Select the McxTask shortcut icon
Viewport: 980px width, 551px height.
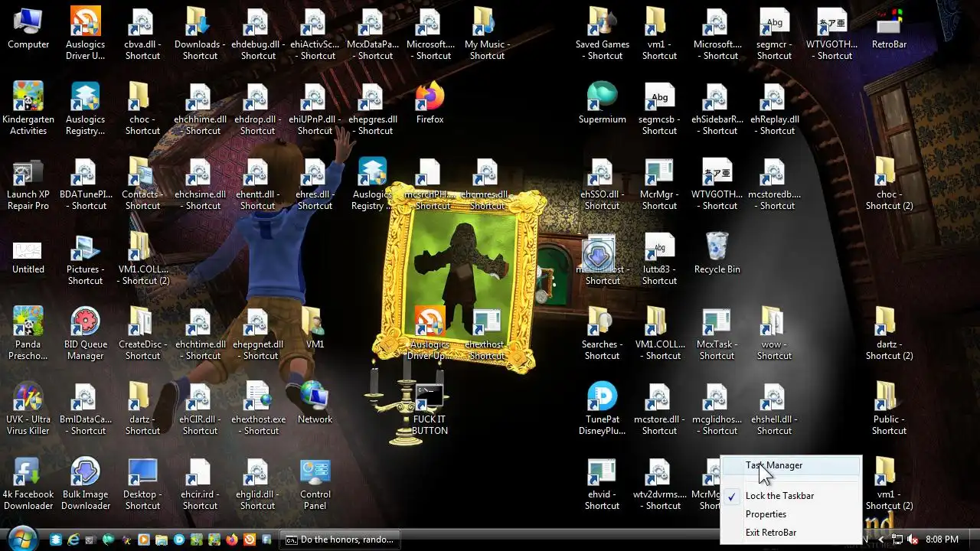(x=717, y=334)
